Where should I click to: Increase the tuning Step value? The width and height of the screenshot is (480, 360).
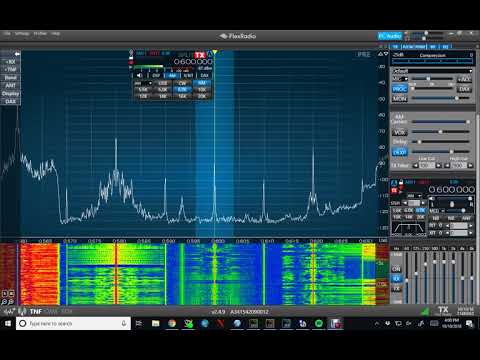pyautogui.click(x=423, y=203)
